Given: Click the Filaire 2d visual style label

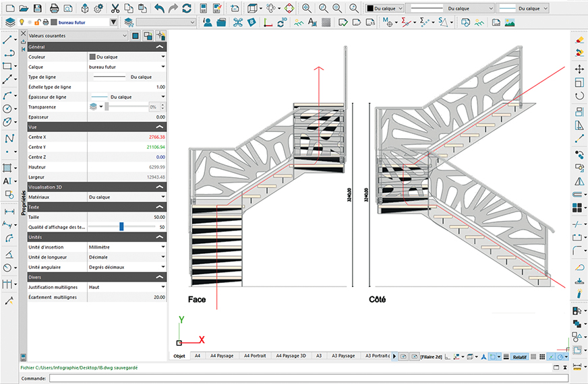Looking at the screenshot, I should (432, 356).
